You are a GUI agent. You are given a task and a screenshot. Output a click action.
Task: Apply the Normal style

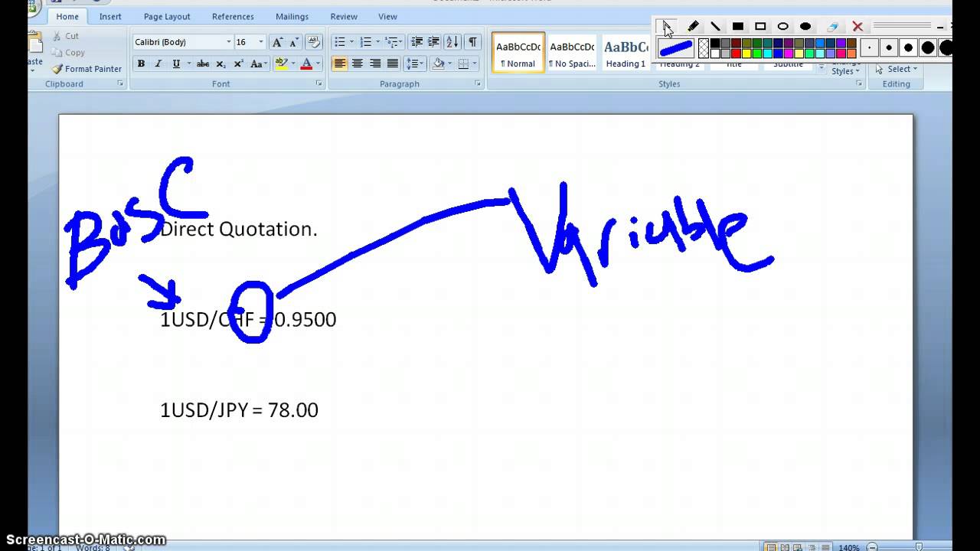[x=518, y=53]
